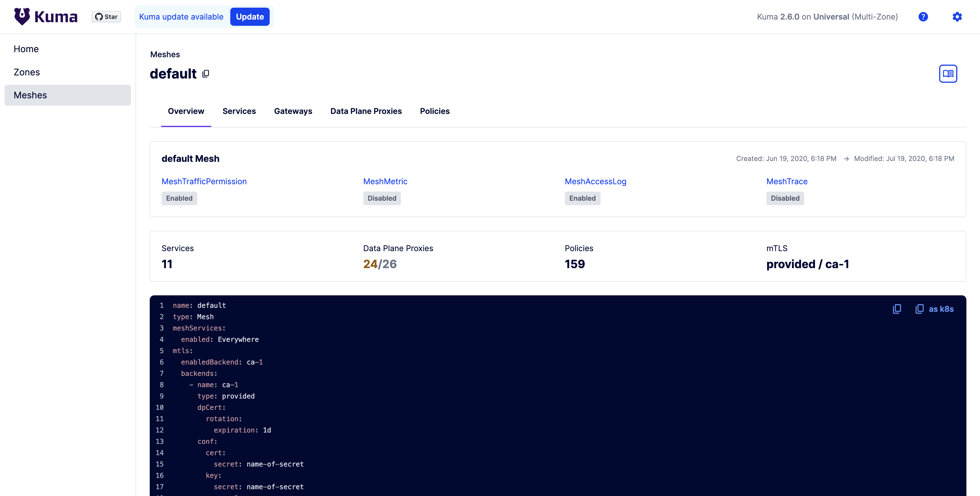Navigate to Home in the sidebar
This screenshot has width=980, height=496.
26,49
